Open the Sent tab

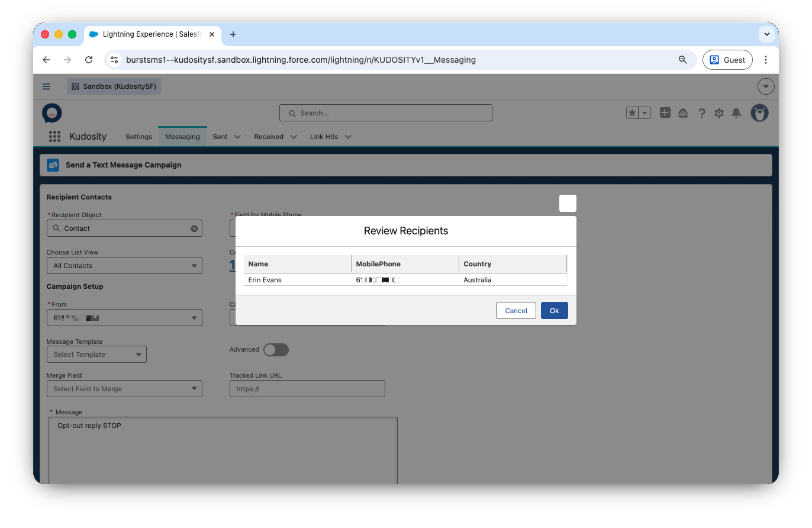(220, 137)
